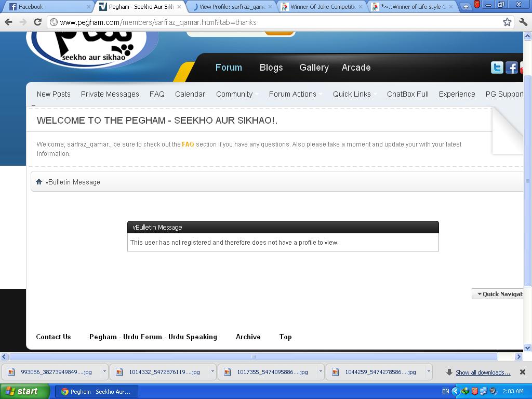Image resolution: width=532 pixels, height=399 pixels.
Task: Go back using the back arrow
Action: (8, 22)
